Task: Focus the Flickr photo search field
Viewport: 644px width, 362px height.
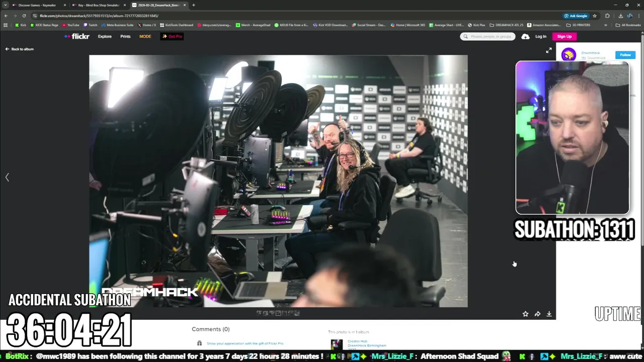Action: 488,36
